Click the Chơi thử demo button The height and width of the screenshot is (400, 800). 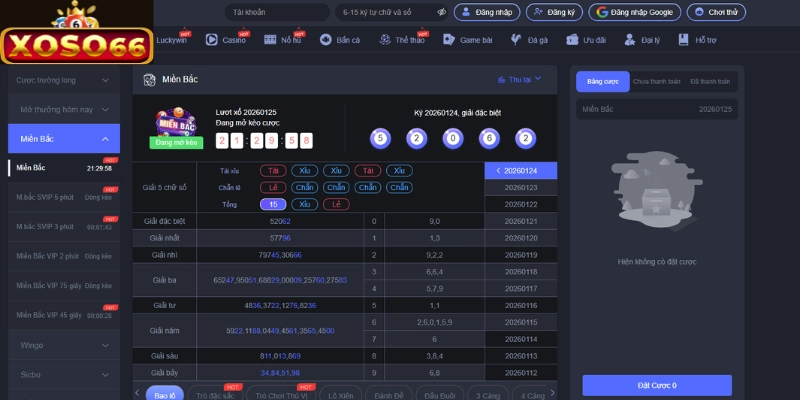[x=716, y=12]
